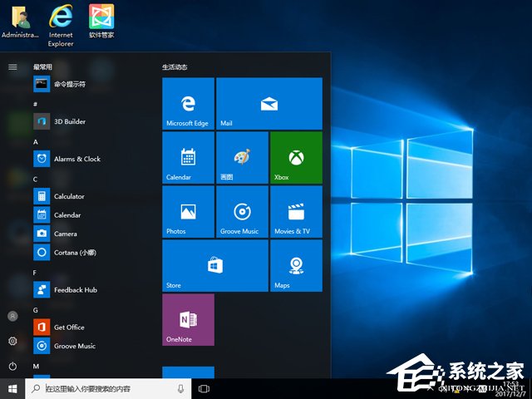This screenshot has width=532, height=399.
Task: Open the Photos tile
Action: coord(188,211)
